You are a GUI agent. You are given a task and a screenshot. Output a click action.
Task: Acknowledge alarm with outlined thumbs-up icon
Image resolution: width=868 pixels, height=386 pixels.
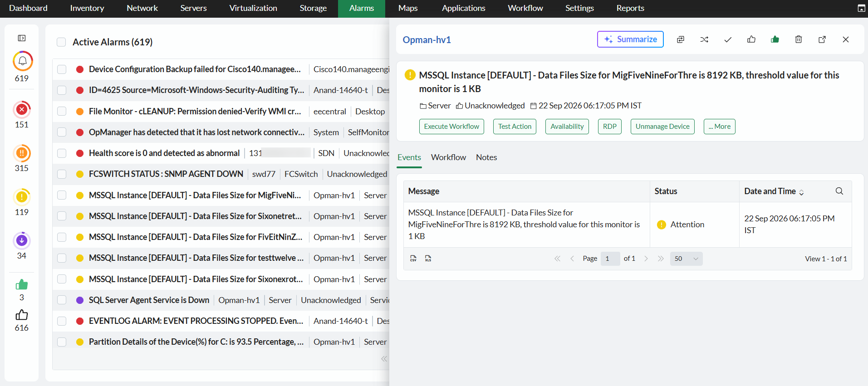[x=751, y=39]
